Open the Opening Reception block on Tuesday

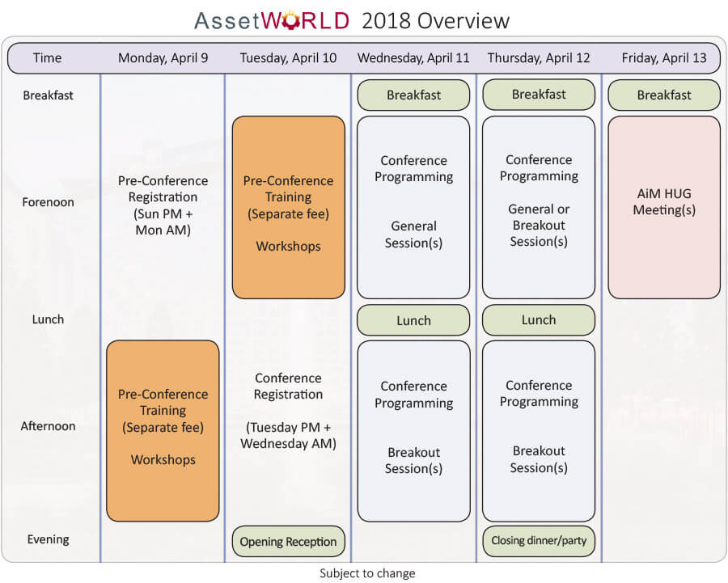coord(288,541)
